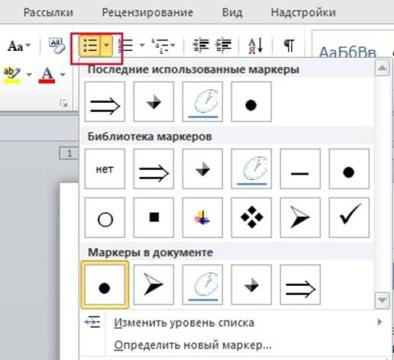
Task: Choose round dot bullet in recently used
Action: tap(251, 102)
